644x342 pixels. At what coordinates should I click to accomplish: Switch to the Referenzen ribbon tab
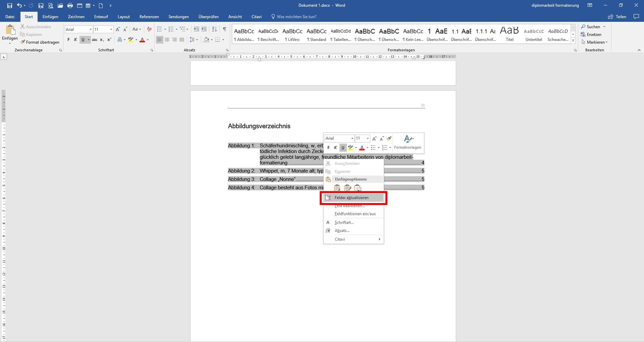(x=149, y=17)
